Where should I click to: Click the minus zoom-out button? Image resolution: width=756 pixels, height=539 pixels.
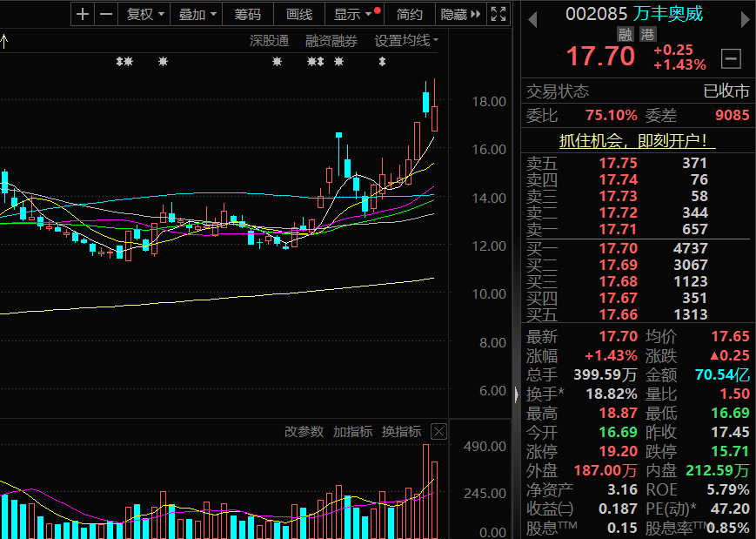tap(105, 14)
